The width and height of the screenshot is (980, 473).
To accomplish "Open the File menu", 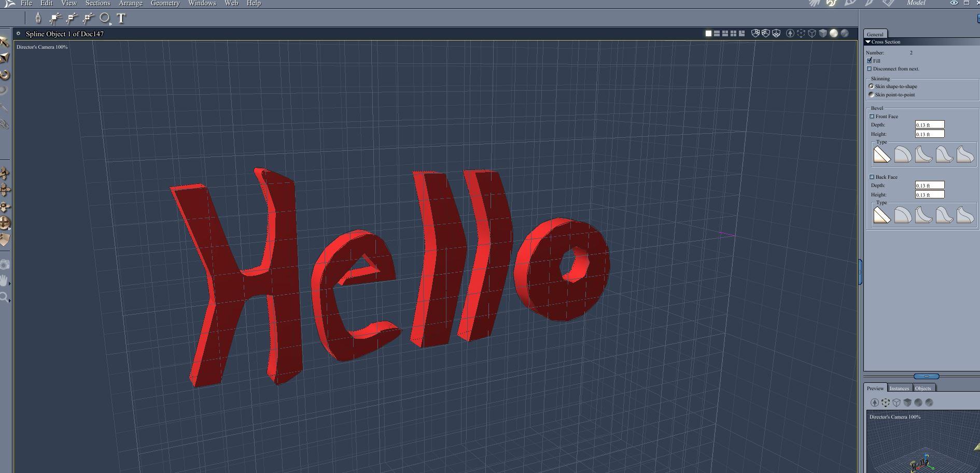I will tap(26, 3).
